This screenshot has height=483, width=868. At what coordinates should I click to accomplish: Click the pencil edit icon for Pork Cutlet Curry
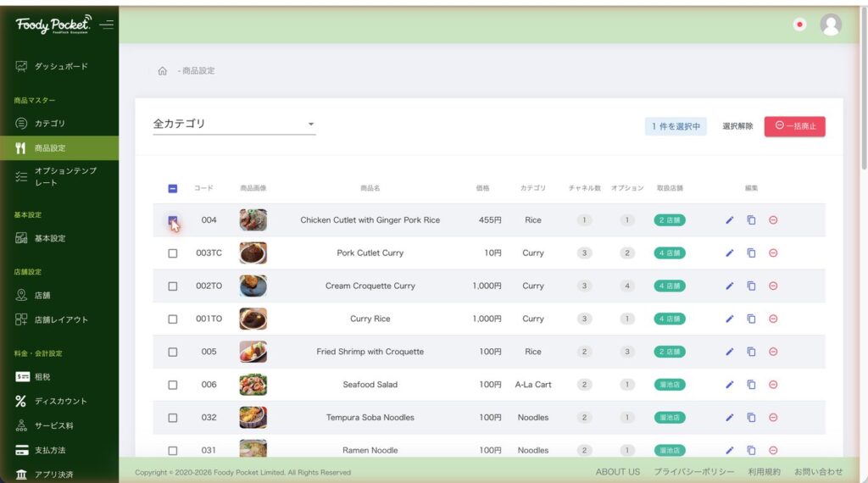pos(730,253)
